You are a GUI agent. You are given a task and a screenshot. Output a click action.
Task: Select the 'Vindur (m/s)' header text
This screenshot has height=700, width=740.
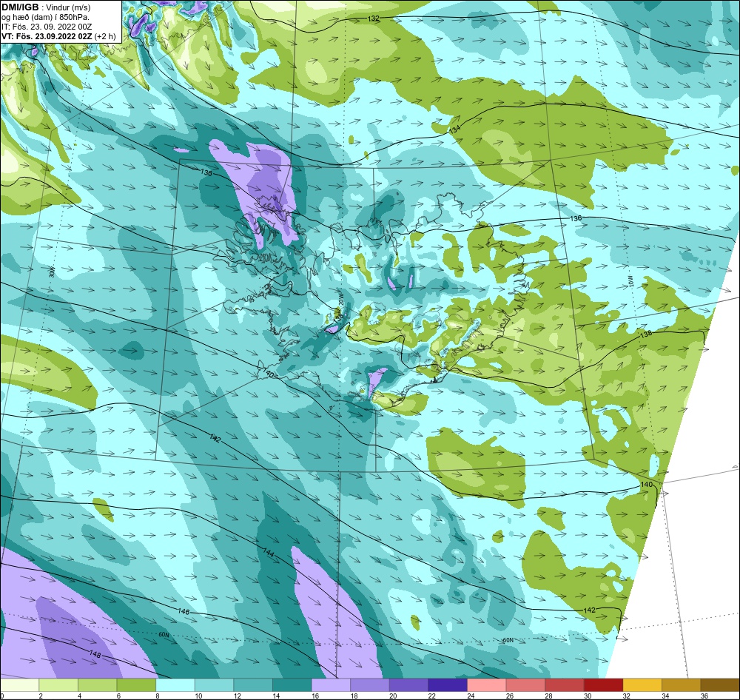pyautogui.click(x=69, y=7)
